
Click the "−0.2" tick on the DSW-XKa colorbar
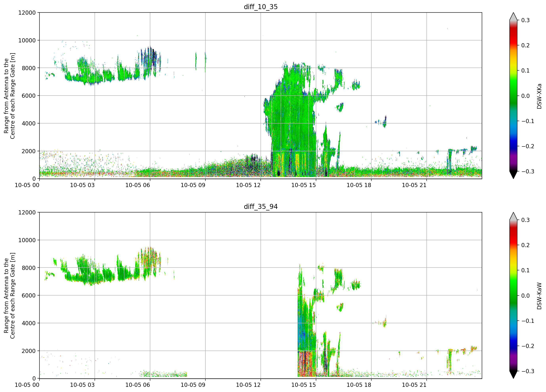(x=528, y=146)
